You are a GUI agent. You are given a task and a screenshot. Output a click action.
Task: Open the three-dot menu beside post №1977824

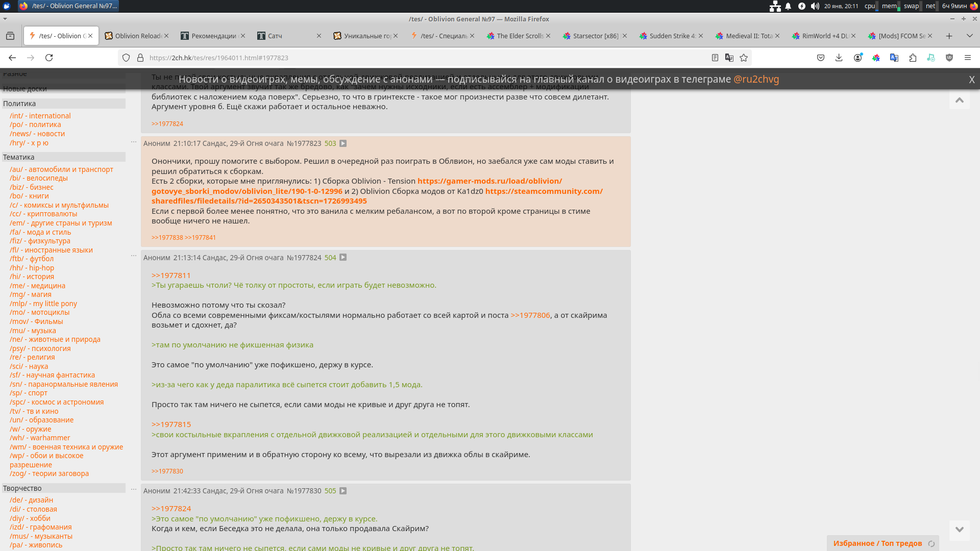[x=134, y=256]
